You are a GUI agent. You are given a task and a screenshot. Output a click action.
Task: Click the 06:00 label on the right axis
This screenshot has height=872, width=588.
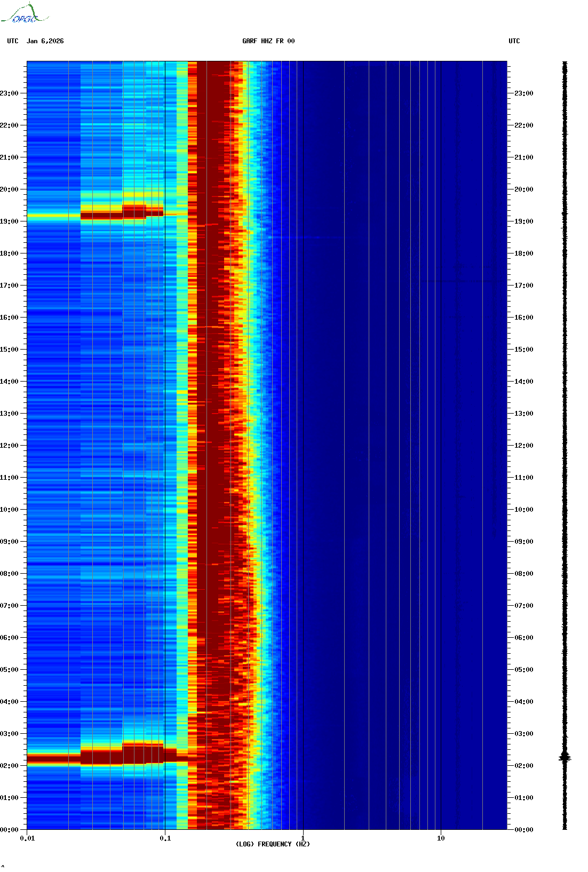(523, 638)
